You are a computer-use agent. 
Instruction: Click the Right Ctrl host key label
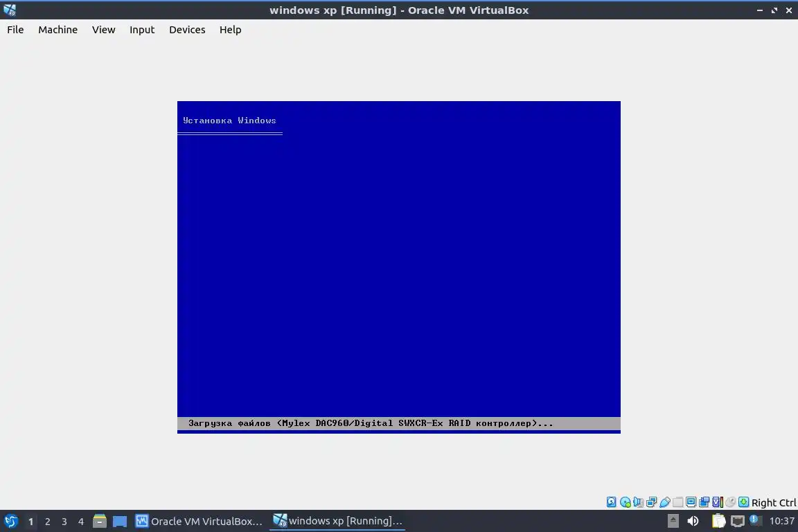(x=774, y=502)
